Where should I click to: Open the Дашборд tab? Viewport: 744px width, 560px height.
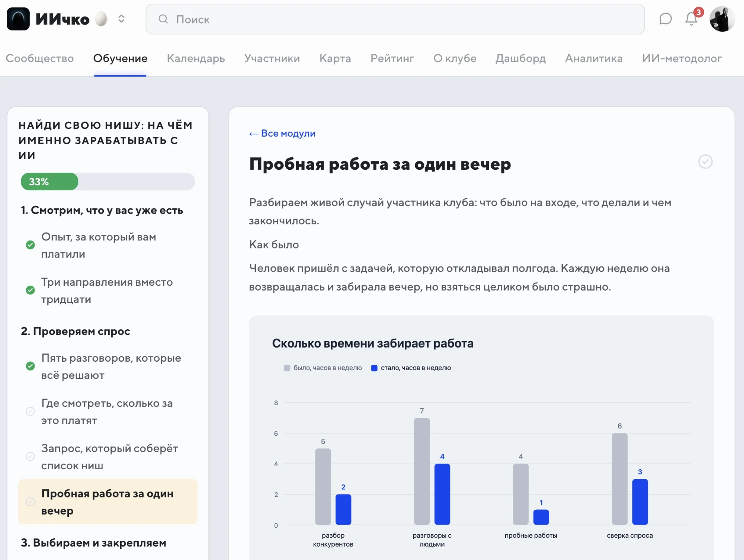[x=520, y=58]
